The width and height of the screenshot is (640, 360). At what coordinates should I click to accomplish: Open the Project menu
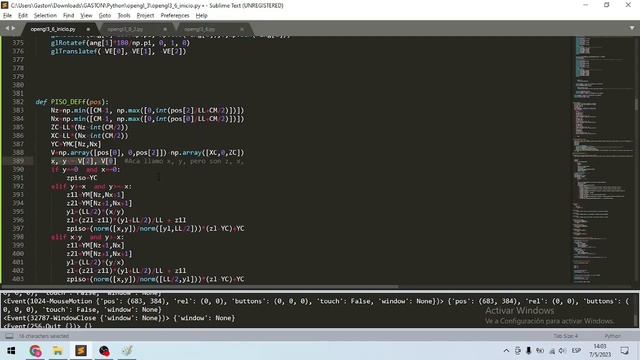(x=145, y=16)
